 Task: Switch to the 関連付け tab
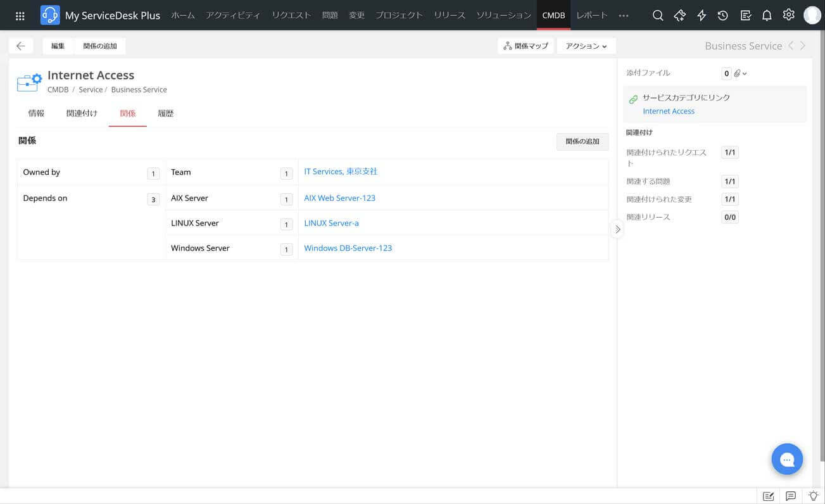point(82,113)
